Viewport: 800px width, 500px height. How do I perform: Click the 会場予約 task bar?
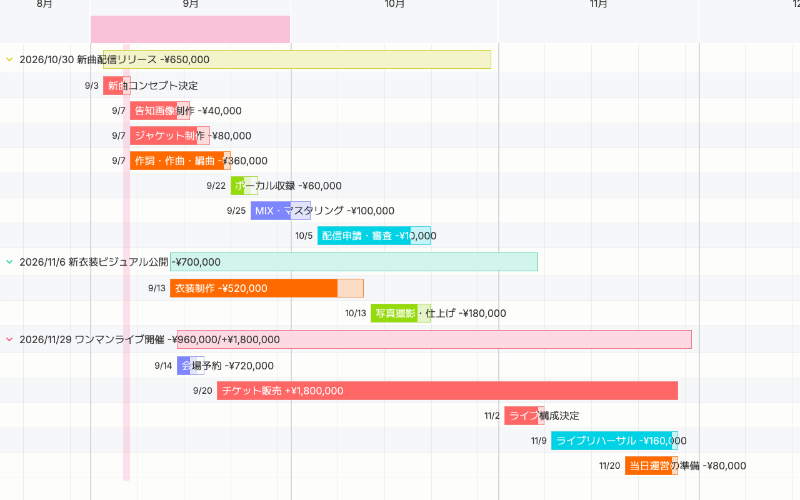pos(191,366)
